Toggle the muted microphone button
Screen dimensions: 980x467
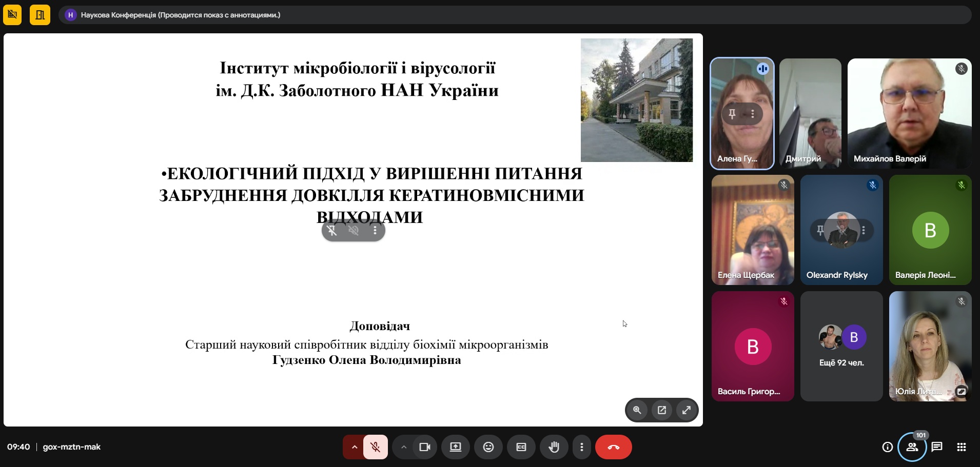[x=376, y=447]
